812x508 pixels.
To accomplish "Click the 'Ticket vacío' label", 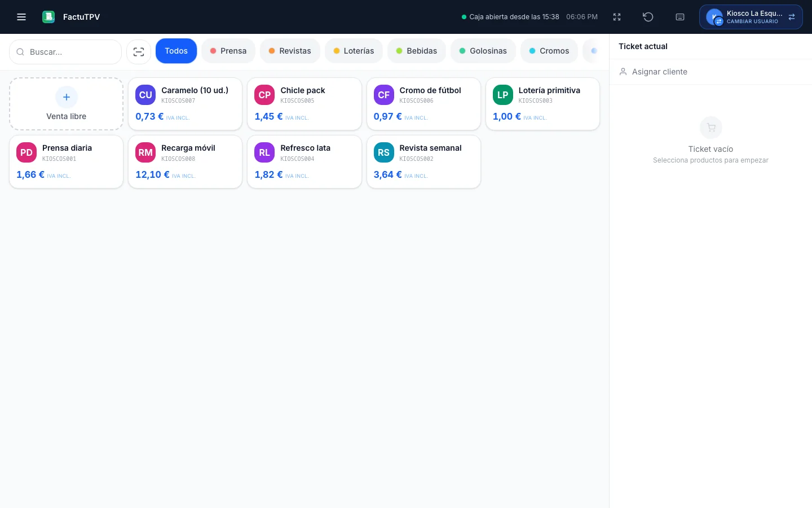I will (x=710, y=149).
